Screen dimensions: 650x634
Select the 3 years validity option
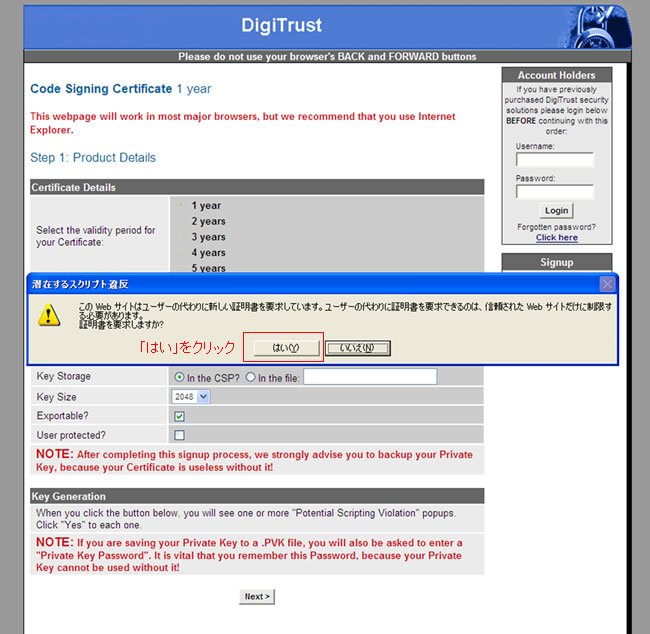(181, 237)
